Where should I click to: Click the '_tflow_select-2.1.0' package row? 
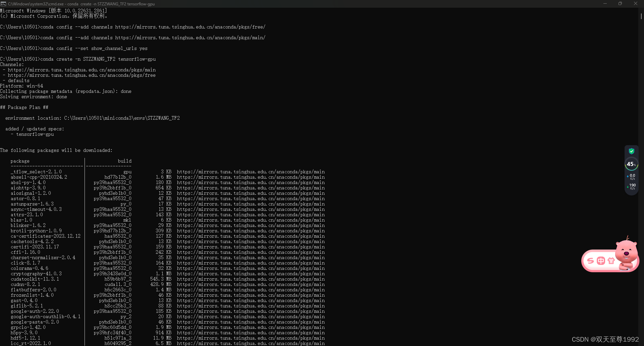pos(168,172)
